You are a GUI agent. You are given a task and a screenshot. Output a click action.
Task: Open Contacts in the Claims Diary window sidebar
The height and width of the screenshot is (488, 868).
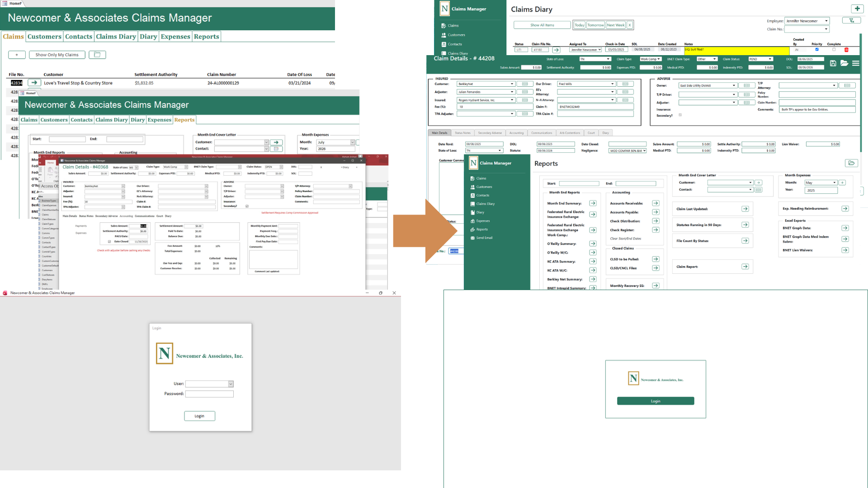(x=455, y=44)
